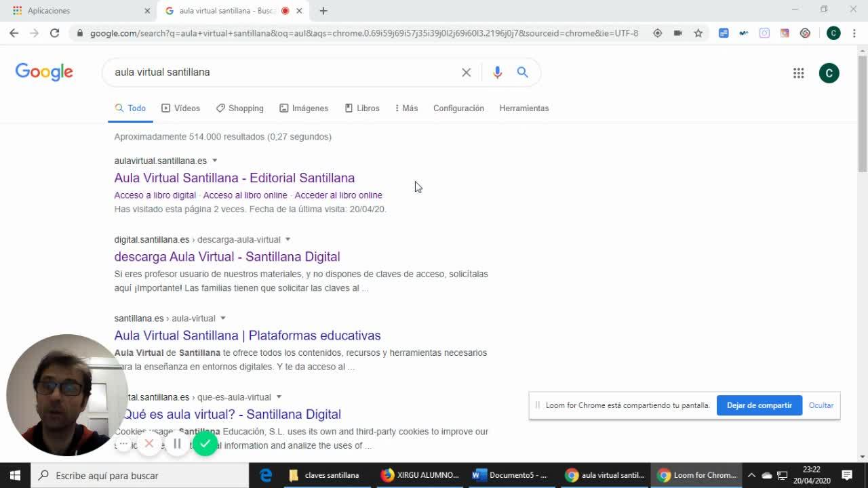Start voice search with the microphone

pos(497,73)
